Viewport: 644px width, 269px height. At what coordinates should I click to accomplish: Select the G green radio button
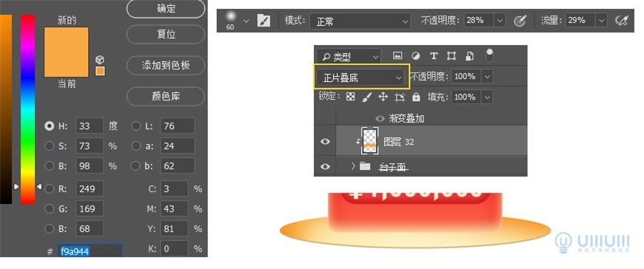[50, 208]
